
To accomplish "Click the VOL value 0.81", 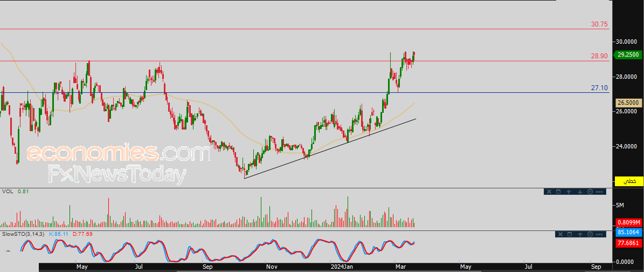I will [23, 192].
